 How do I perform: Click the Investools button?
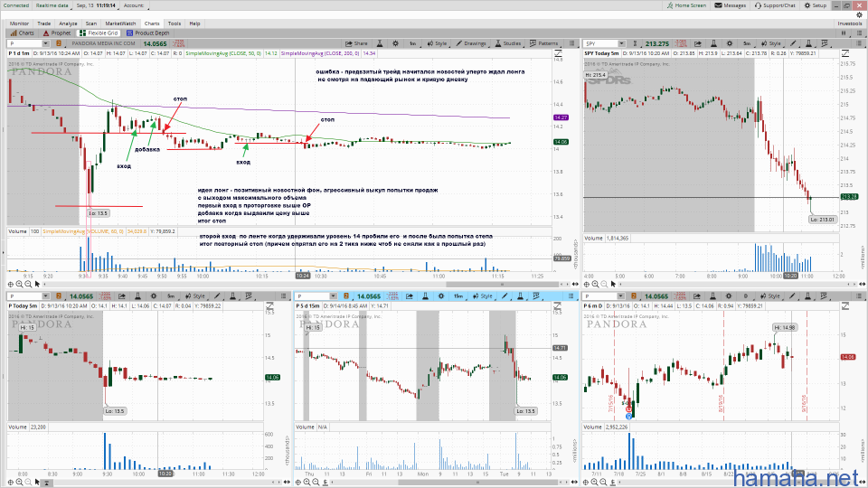point(850,23)
